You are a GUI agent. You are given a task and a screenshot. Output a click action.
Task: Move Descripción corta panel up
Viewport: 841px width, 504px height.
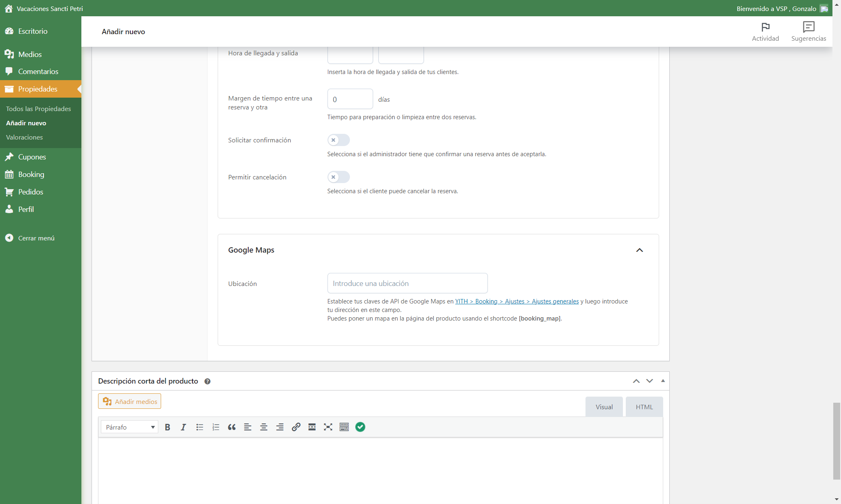click(636, 381)
